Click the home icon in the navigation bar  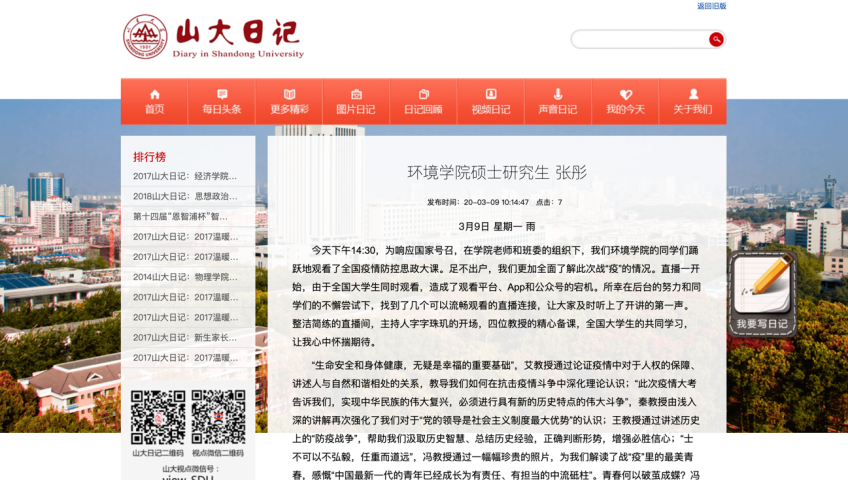pyautogui.click(x=154, y=94)
